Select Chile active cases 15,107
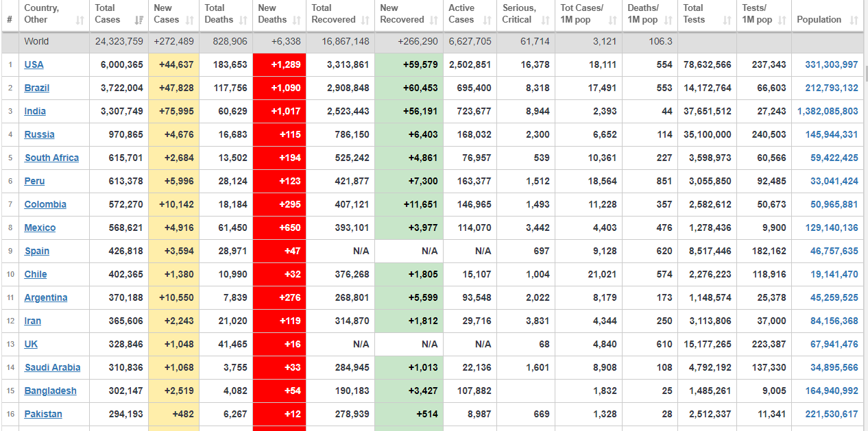This screenshot has width=868, height=431. coord(477,274)
